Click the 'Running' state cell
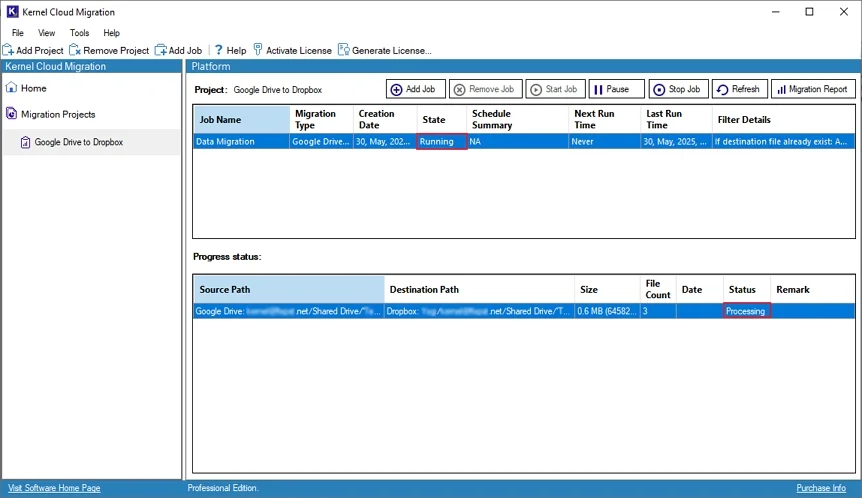Screen dimensions: 862x498 [441, 142]
